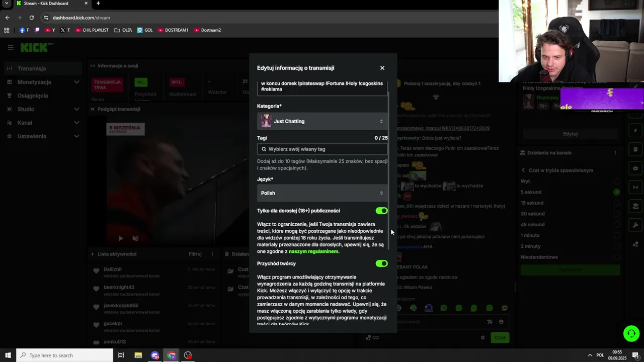The image size is (644, 362).
Task: Go back from Czat w trybie spowolnionym
Action: click(523, 170)
